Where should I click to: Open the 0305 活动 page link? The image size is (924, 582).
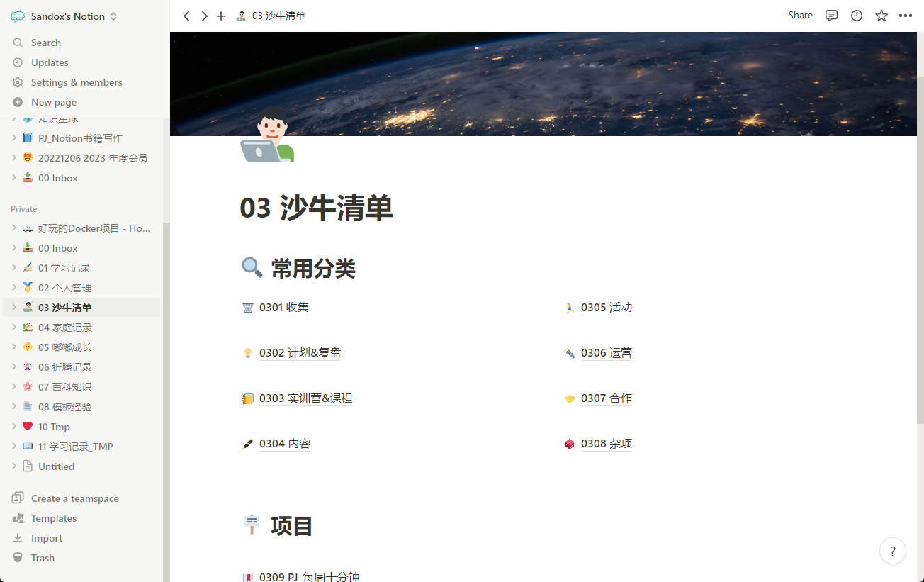pos(607,308)
